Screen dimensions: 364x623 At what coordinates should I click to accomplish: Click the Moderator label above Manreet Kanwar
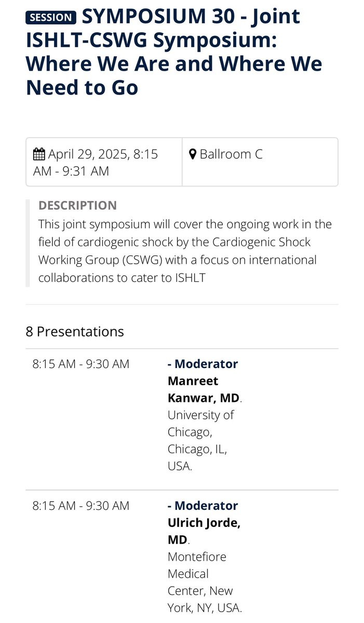point(206,364)
